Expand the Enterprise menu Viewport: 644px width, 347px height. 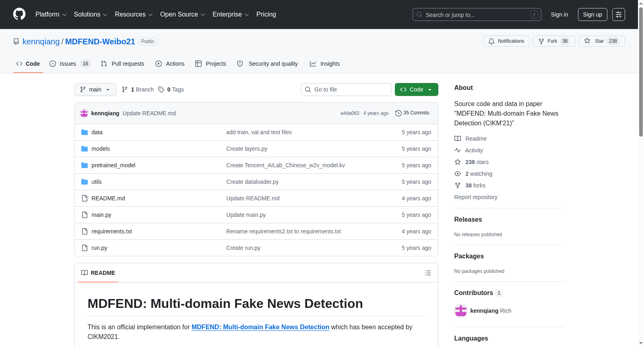click(231, 15)
